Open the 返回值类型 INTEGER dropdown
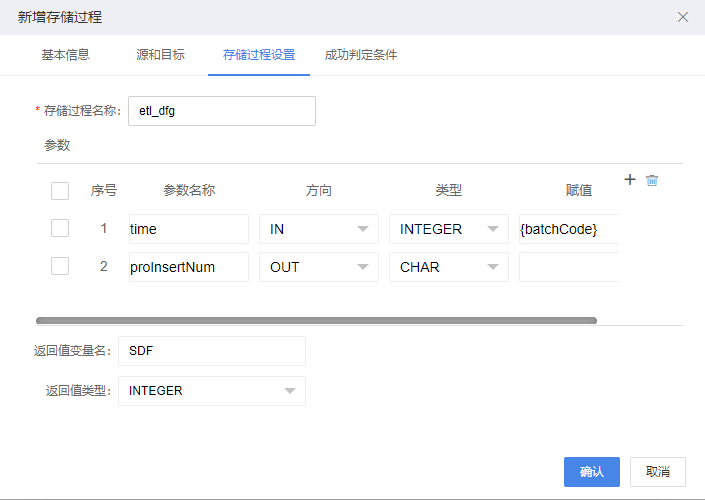 (212, 391)
